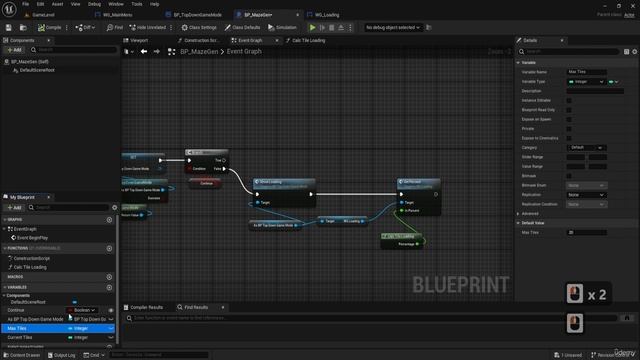
Task: Open My Blueprint settings gear
Action: [115, 207]
